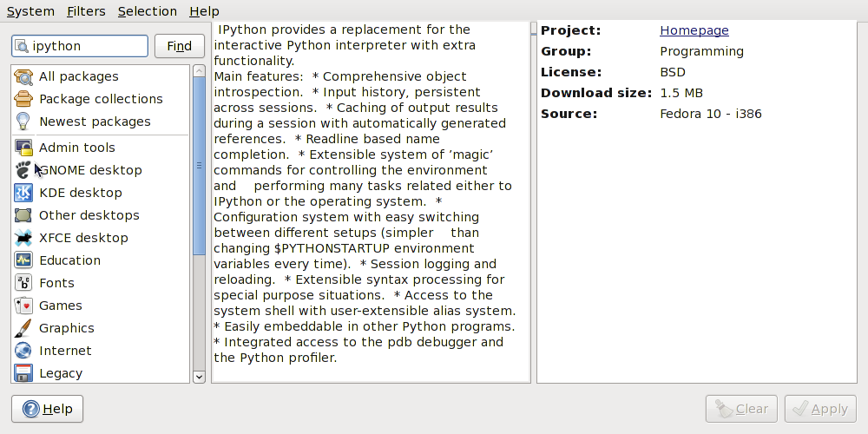Click the KDE desktop icon
Viewport: 868px width, 434px height.
pos(23,193)
